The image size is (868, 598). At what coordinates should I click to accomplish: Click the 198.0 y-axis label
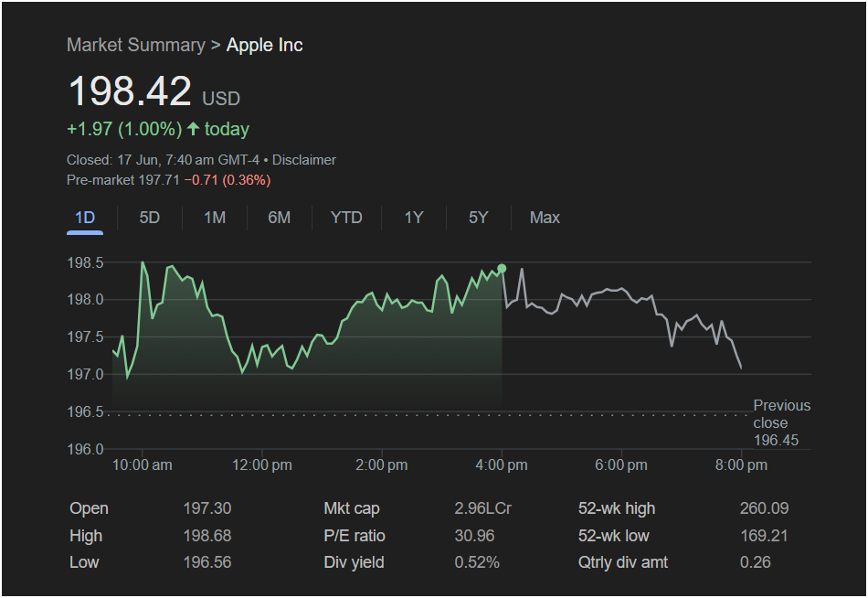pos(85,300)
